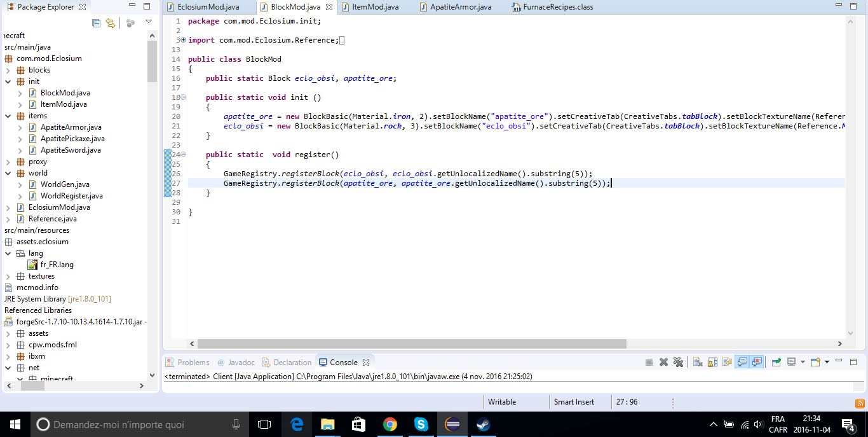Toggle the console Scroll Lock icon
Image resolution: width=868 pixels, height=437 pixels.
[x=712, y=362]
